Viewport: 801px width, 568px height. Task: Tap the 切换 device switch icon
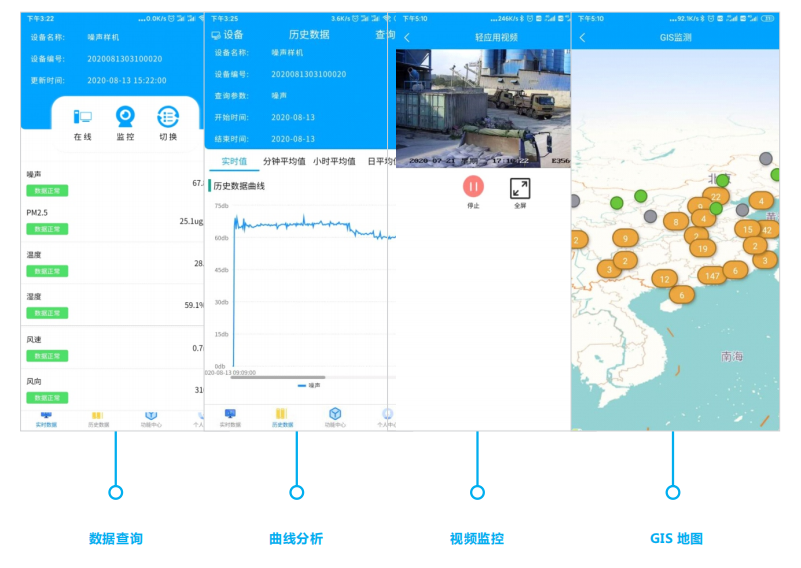click(168, 118)
